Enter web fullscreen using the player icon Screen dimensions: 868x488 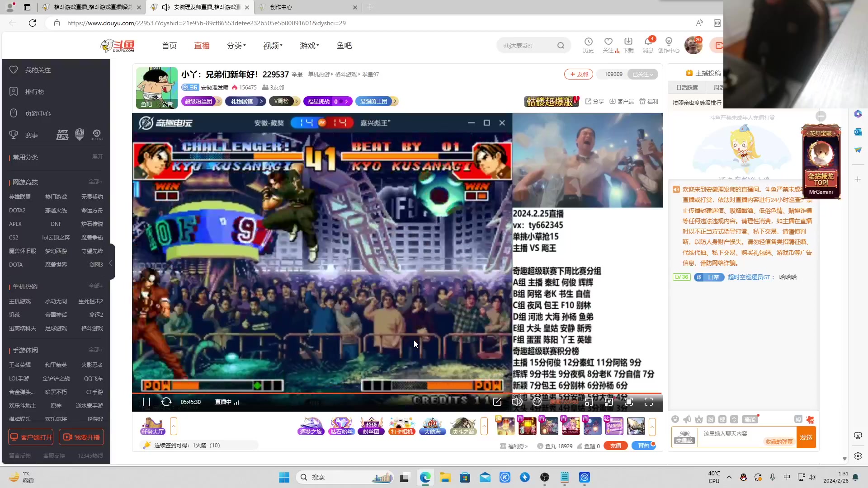[x=629, y=402]
